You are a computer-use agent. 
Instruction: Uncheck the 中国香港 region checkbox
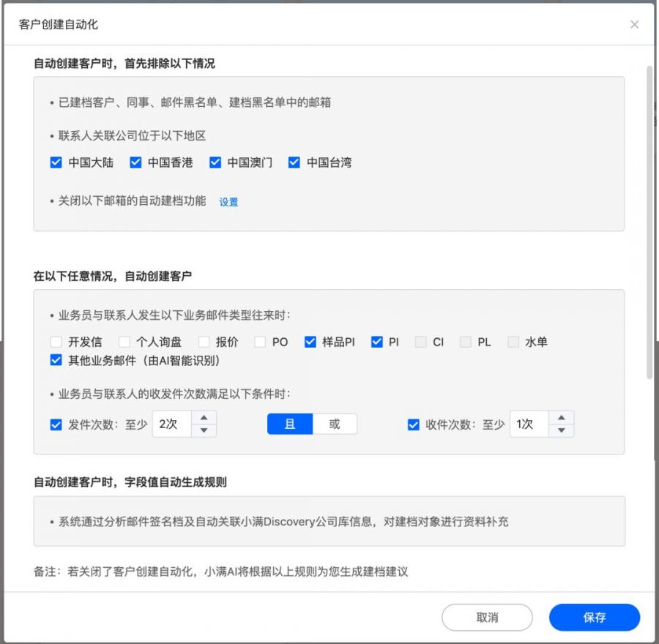click(135, 162)
